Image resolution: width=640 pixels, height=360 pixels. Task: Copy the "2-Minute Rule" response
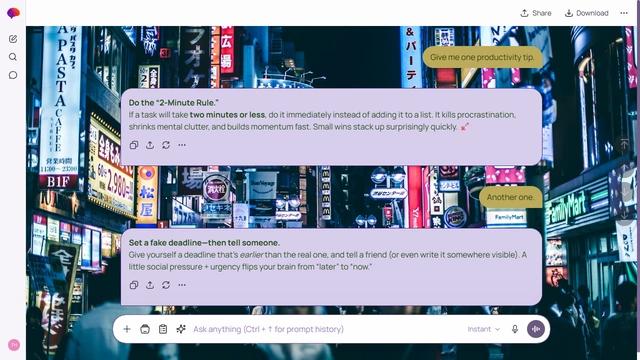click(x=134, y=145)
